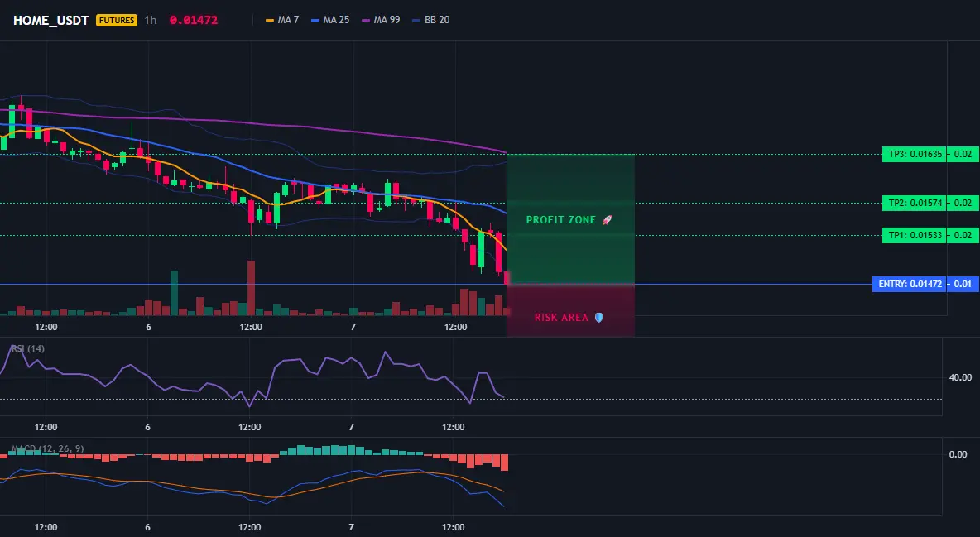Toggle the MA 25 legend entry
Viewport: 980px width, 537px height.
330,20
